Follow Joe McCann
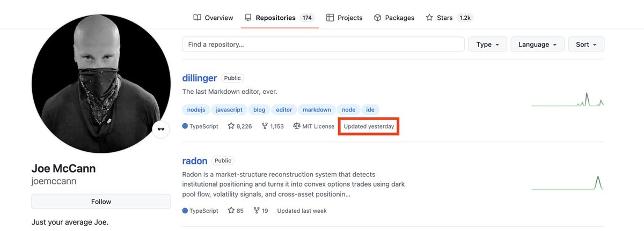 pyautogui.click(x=101, y=202)
